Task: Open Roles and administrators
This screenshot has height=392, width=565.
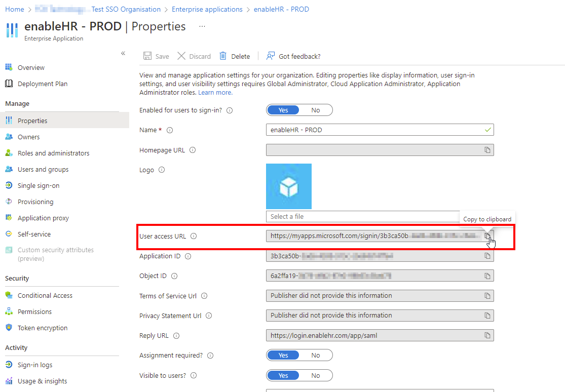Action: point(53,153)
